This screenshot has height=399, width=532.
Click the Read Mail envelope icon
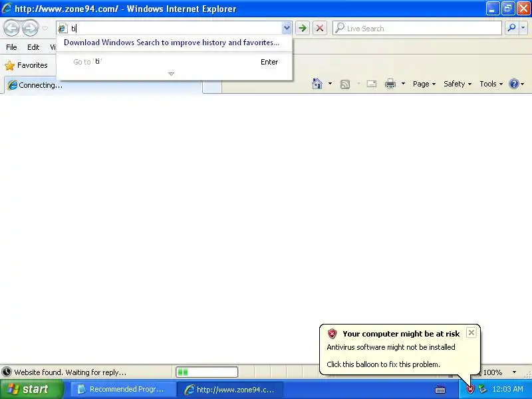coord(372,84)
